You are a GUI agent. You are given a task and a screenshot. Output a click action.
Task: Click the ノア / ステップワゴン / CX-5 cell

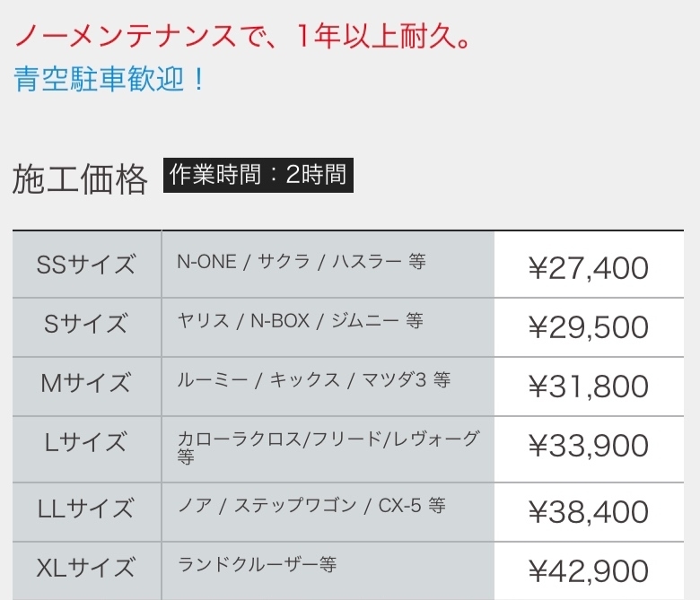click(x=311, y=505)
